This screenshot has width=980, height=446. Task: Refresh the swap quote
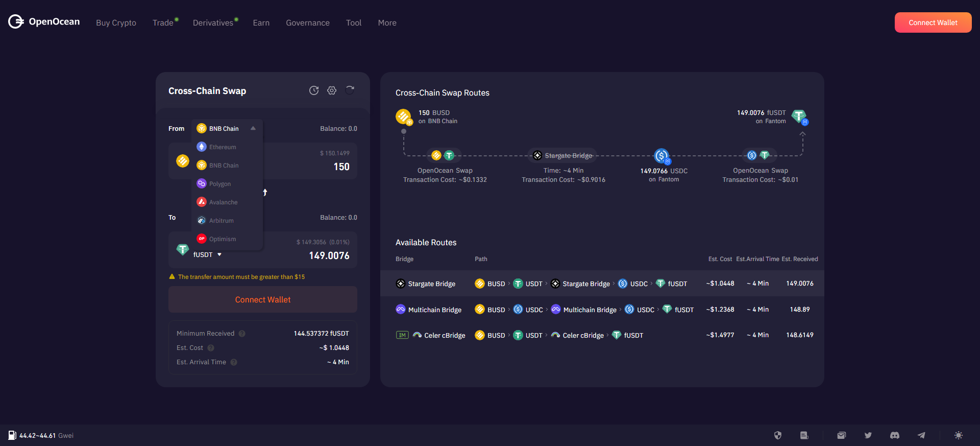[x=350, y=90]
